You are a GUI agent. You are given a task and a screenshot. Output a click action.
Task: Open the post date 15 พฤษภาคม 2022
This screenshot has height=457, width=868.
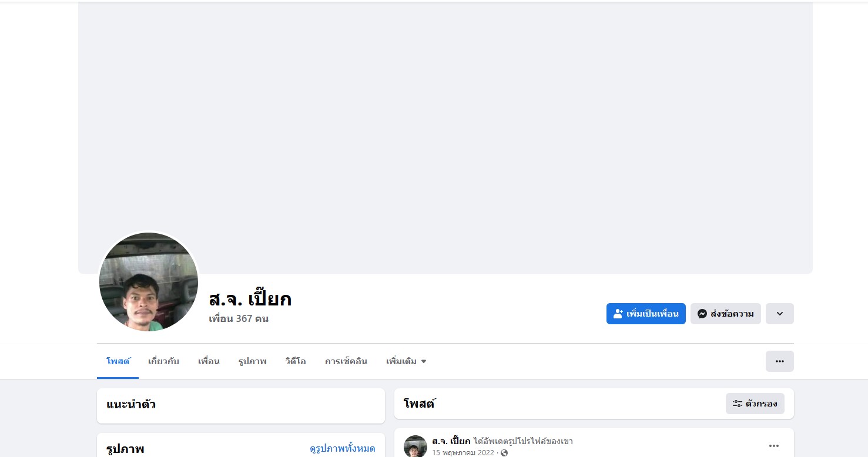point(463,453)
